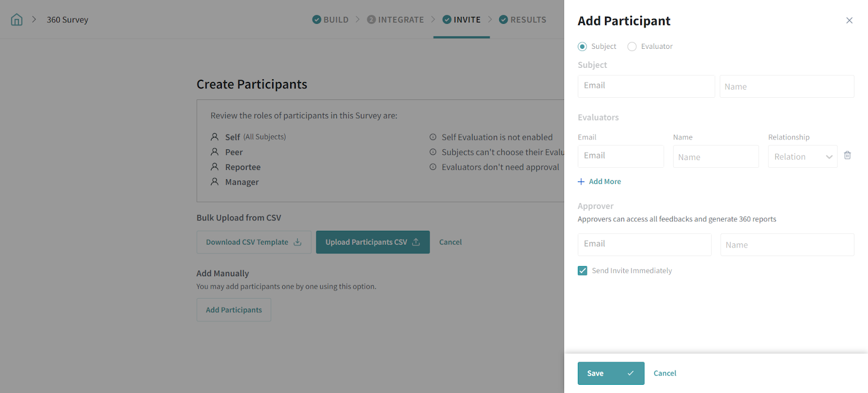Click the Subject Email input field
Viewport: 868px width, 393px height.
pyautogui.click(x=646, y=86)
